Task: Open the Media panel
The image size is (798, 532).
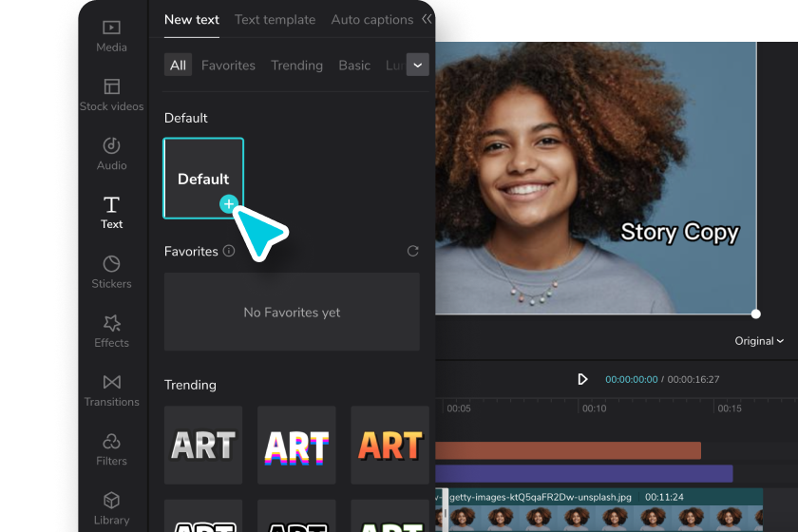Action: tap(111, 36)
